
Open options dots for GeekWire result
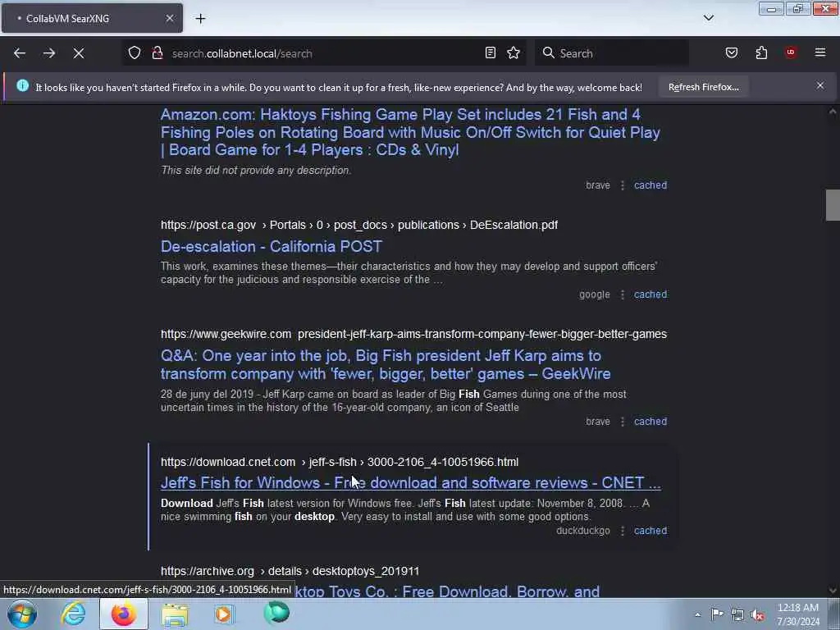622,422
